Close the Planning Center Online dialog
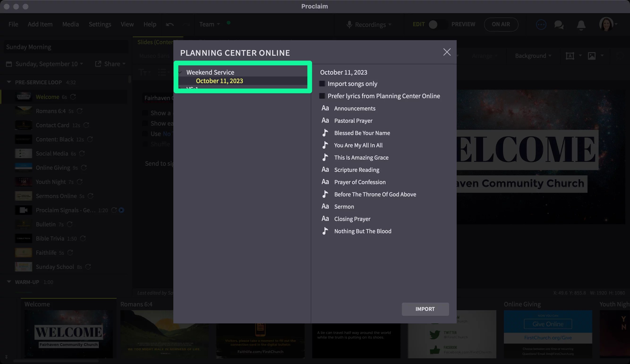The width and height of the screenshot is (630, 364). [447, 52]
